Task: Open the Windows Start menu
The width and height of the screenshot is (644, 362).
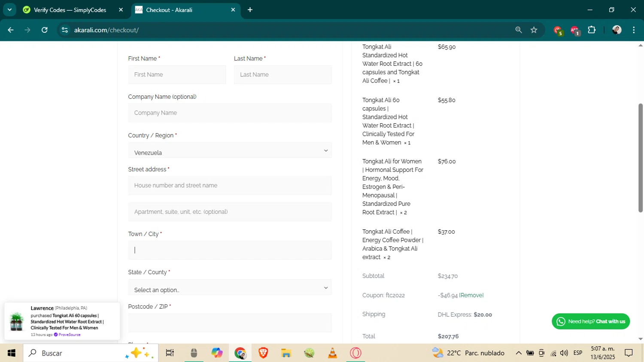Action: pyautogui.click(x=12, y=353)
